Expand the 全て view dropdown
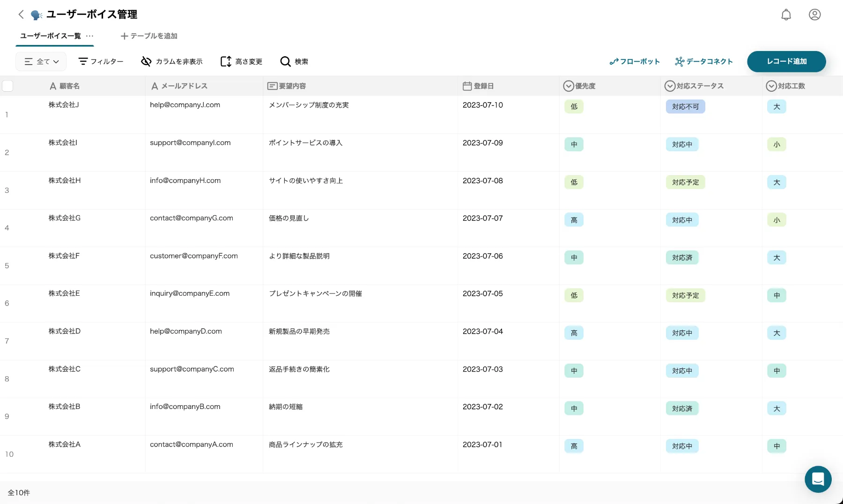The width and height of the screenshot is (843, 504). point(41,61)
